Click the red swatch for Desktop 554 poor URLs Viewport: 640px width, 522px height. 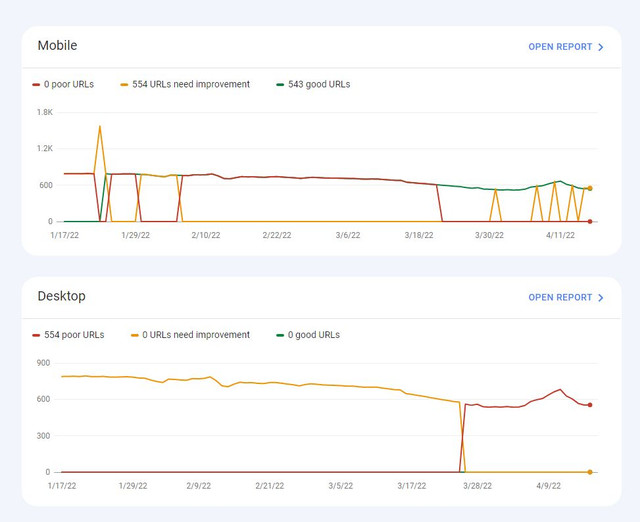[x=36, y=335]
